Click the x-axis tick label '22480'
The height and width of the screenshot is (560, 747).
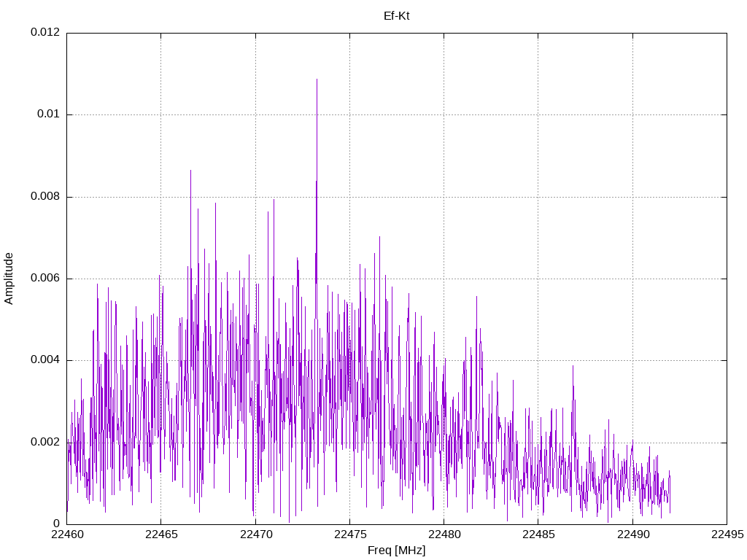tap(444, 534)
